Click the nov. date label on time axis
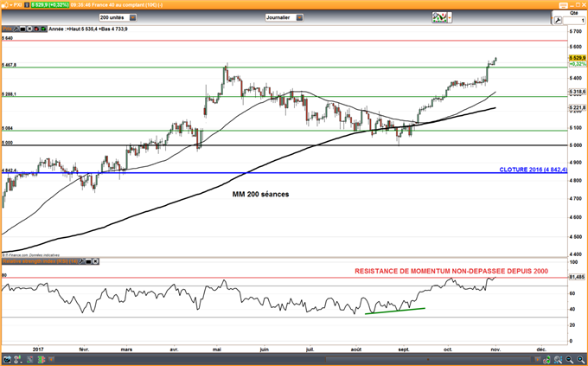The image size is (588, 366). pyautogui.click(x=495, y=349)
